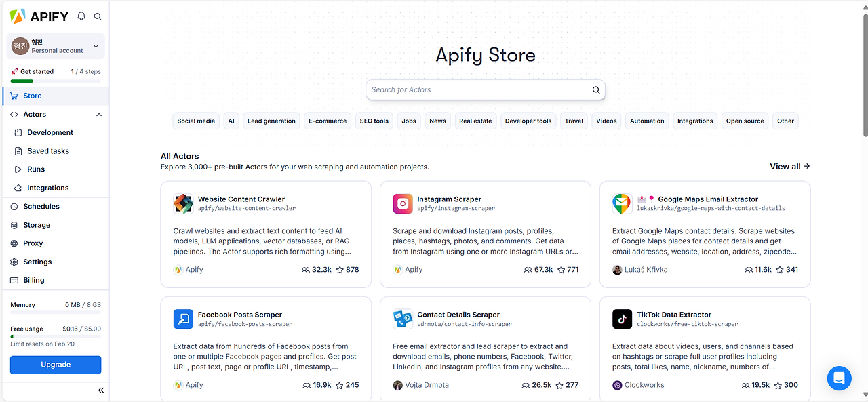Open Saved tasks page
Screen dimensions: 868x402
48,151
